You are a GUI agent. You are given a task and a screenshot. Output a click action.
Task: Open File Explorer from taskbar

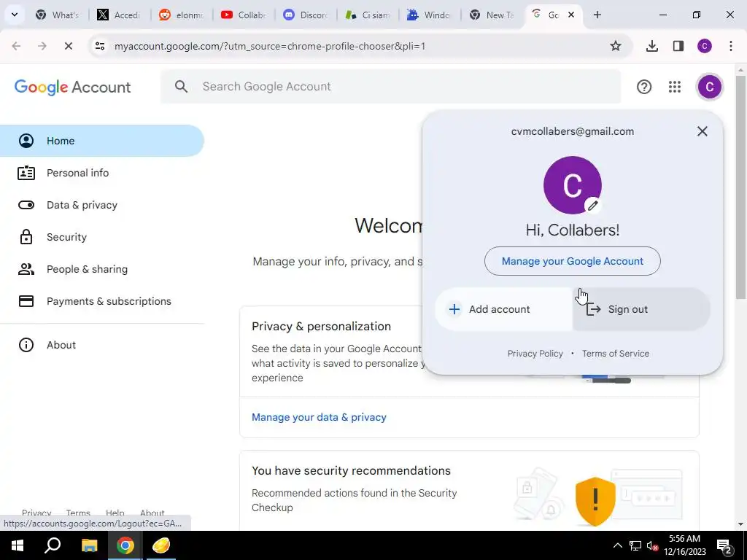89,545
